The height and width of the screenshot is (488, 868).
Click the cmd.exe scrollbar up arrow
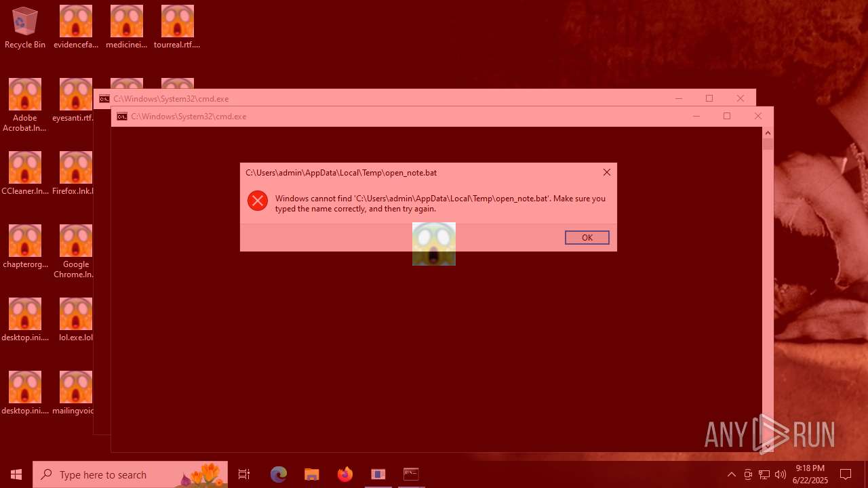pos(768,133)
